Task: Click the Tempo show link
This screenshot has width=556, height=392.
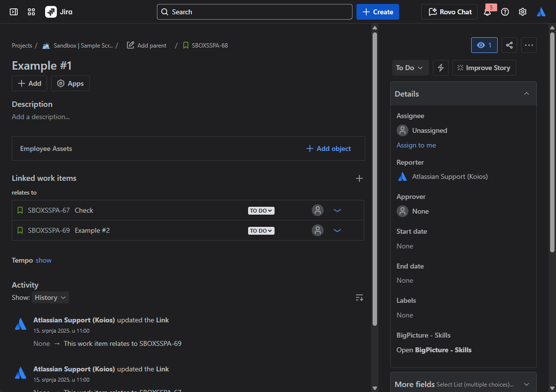Action: (x=43, y=260)
